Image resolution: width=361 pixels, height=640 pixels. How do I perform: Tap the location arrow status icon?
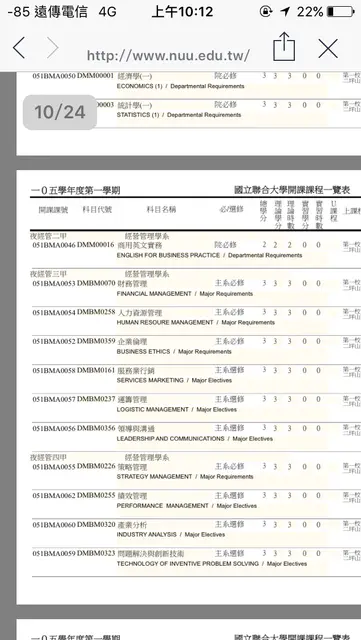pos(285,11)
